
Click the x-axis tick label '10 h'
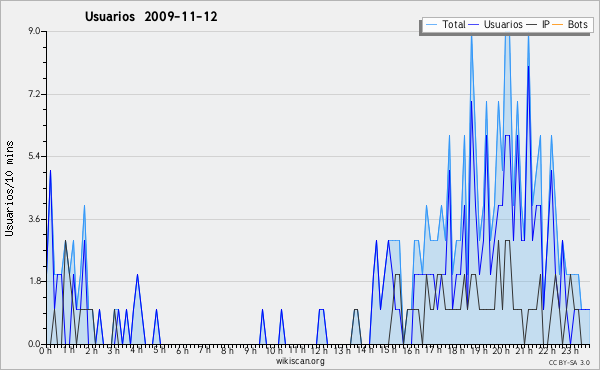coord(274,351)
